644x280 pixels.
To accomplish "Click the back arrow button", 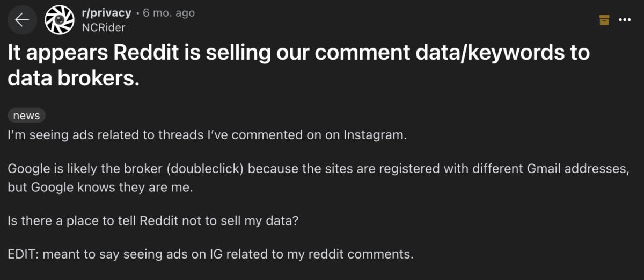I will pos(21,20).
